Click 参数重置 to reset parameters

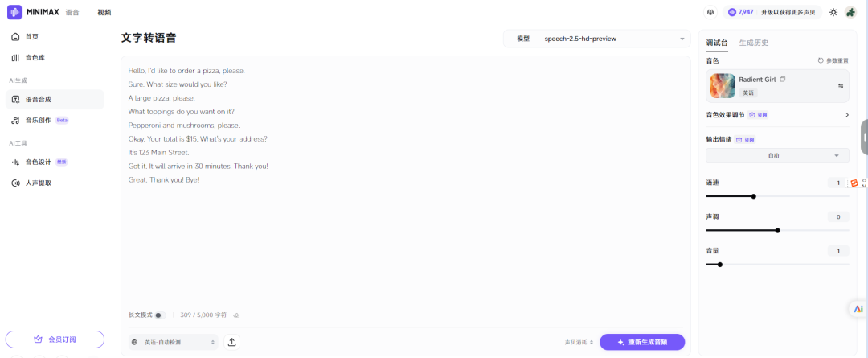(833, 60)
